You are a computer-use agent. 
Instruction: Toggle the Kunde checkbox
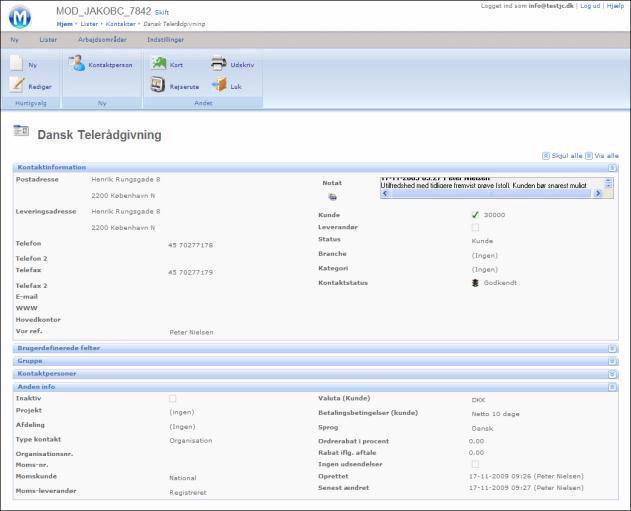(x=475, y=215)
